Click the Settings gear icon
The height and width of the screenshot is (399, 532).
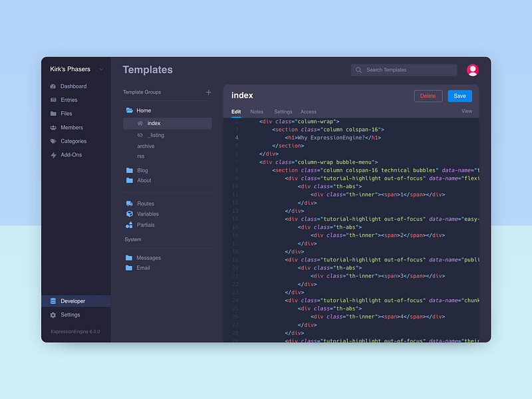point(54,315)
